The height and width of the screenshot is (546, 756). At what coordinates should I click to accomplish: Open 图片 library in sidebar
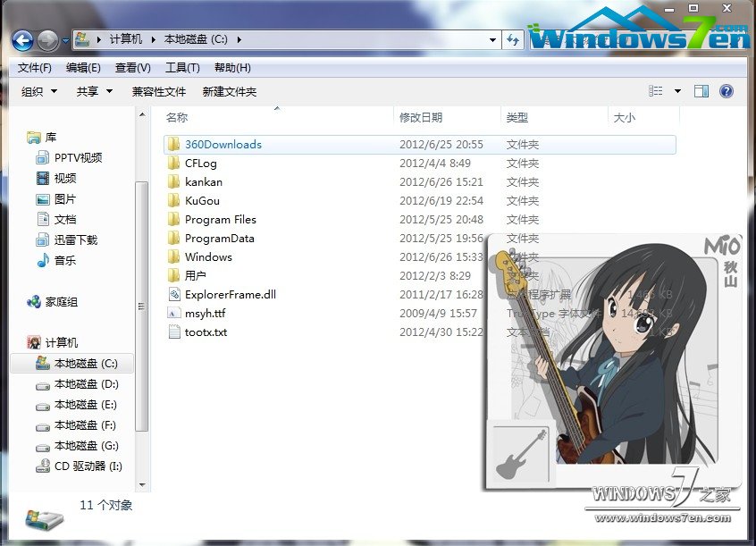click(65, 199)
